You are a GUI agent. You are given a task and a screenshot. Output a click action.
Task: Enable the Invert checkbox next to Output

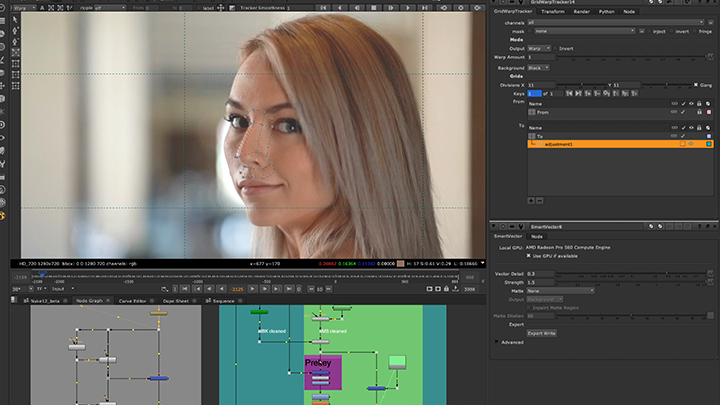click(x=553, y=48)
